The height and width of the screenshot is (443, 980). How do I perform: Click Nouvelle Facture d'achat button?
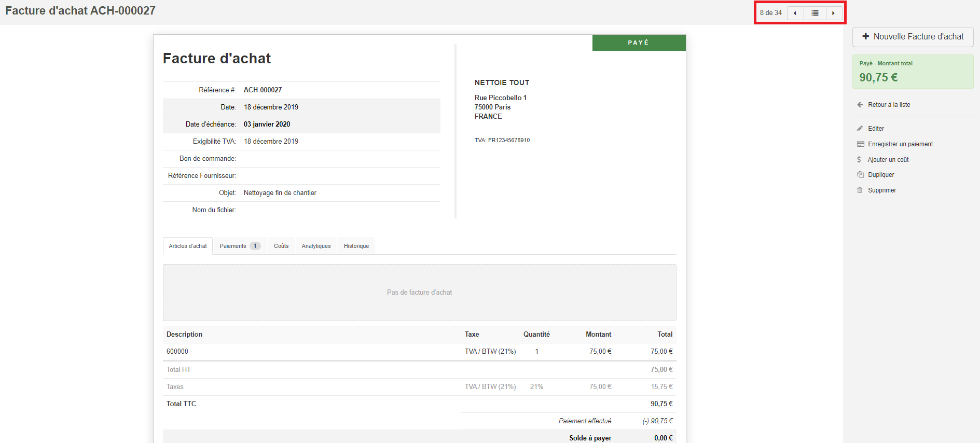pos(913,37)
